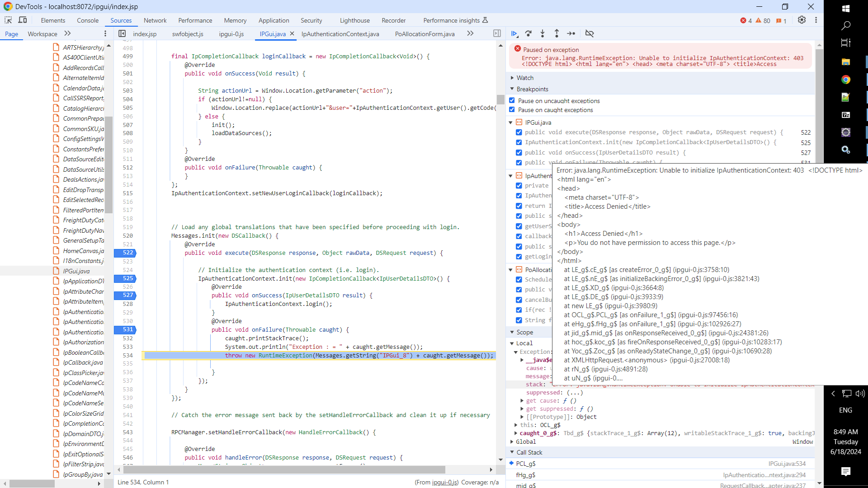Resume script execution in debugger

click(514, 33)
